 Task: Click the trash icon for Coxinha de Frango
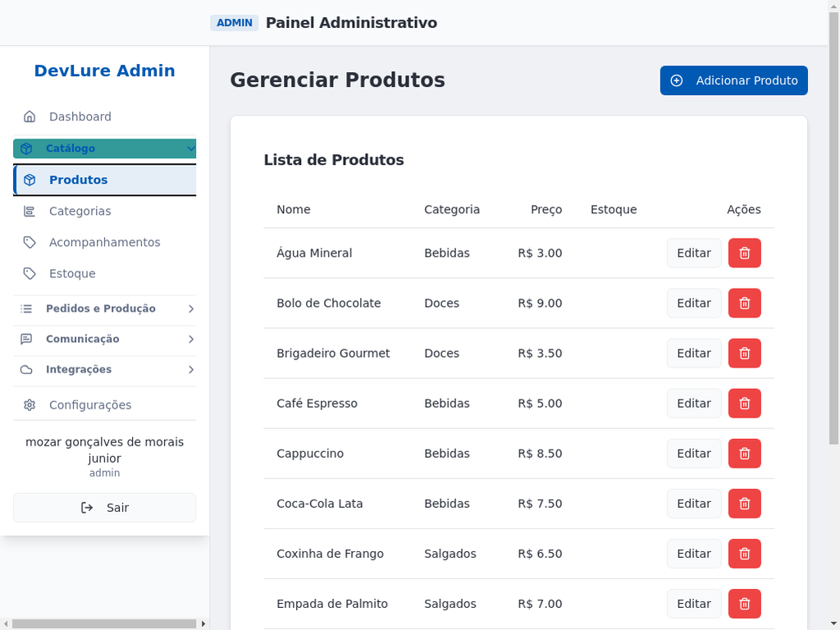[x=744, y=554]
